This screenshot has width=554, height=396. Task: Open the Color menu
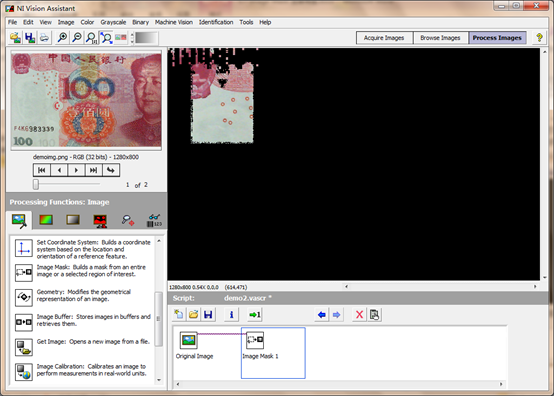point(87,22)
